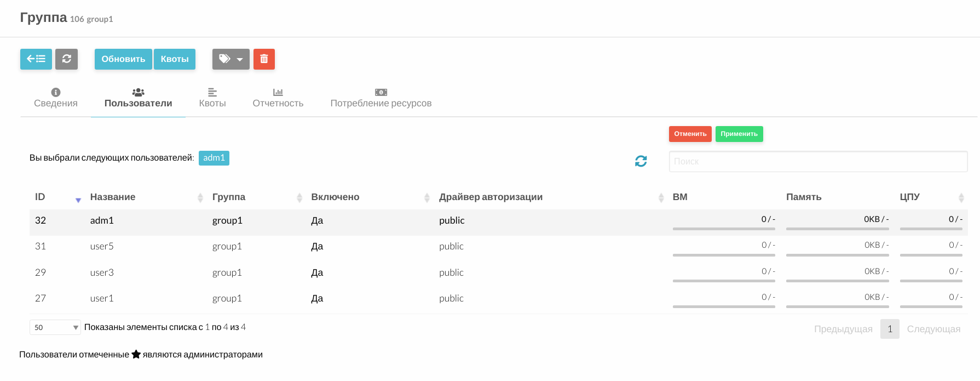Image resolution: width=980 pixels, height=381 pixels.
Task: Open the Квоты tab
Action: (212, 99)
